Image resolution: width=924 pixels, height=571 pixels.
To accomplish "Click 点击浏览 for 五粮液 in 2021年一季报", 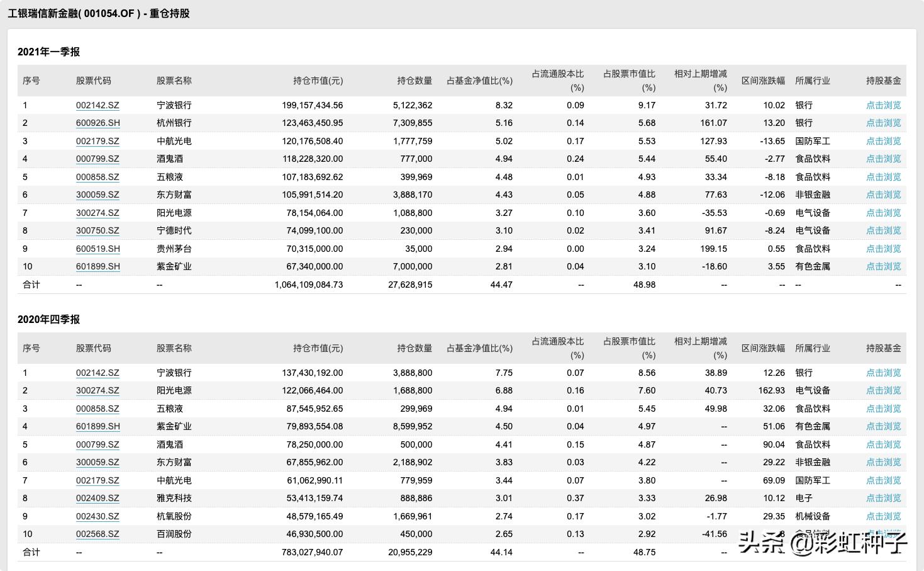I will (x=883, y=177).
